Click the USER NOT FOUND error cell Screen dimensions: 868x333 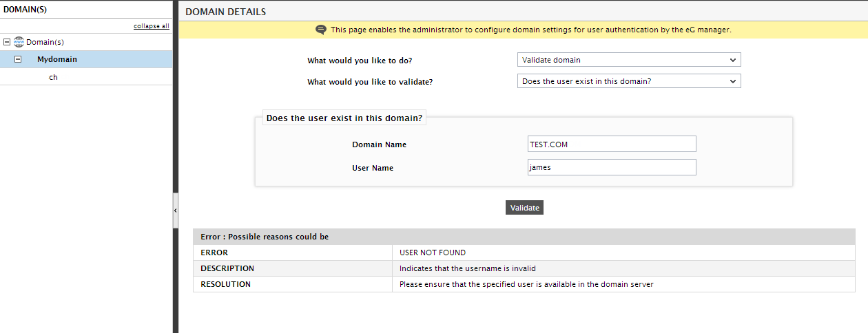coord(624,253)
